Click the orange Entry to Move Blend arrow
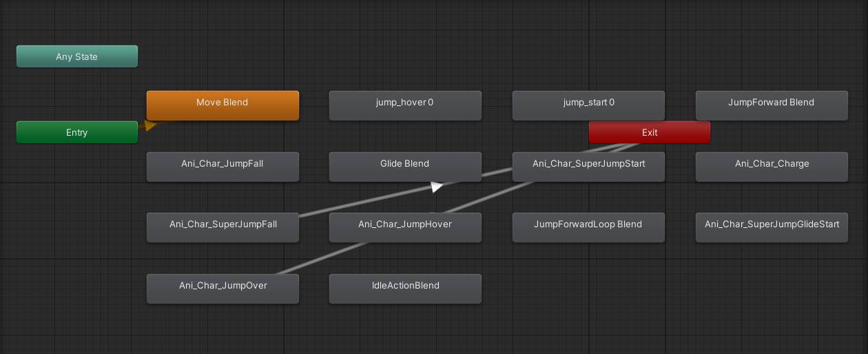This screenshot has height=354, width=868. point(151,125)
